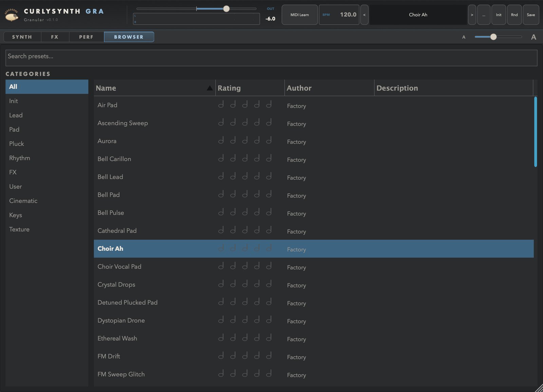Image resolution: width=543 pixels, height=392 pixels.
Task: Select the Bell Lead preset
Action: coord(314,177)
